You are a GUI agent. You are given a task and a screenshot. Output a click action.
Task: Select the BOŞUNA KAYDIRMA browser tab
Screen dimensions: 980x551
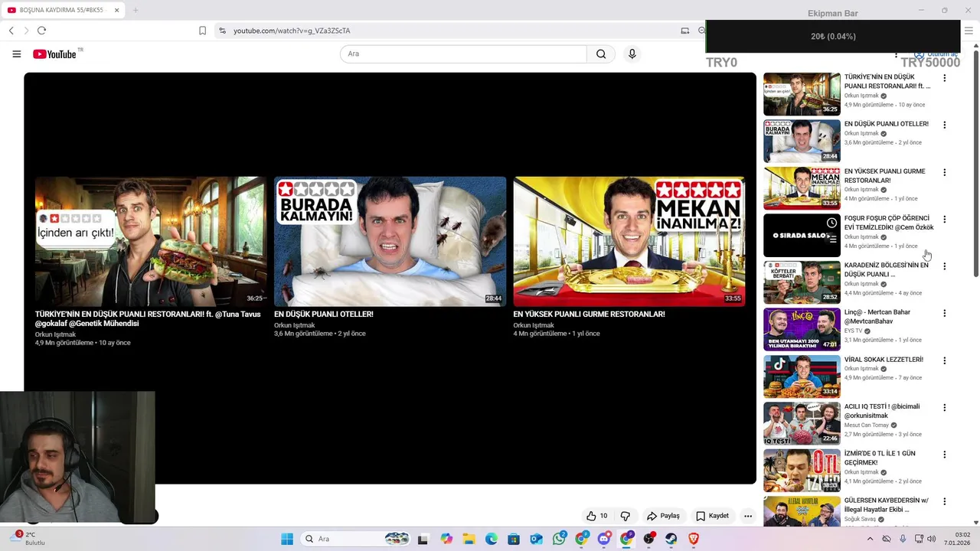[x=63, y=10]
